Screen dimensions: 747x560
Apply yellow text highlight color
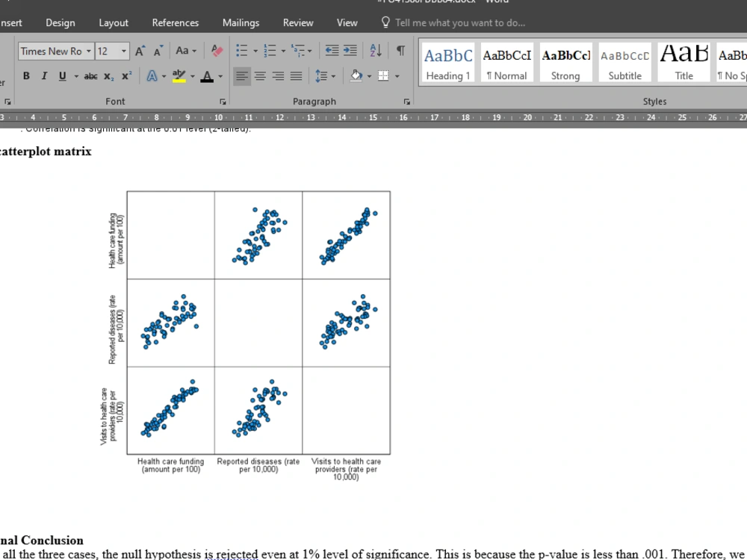(179, 75)
